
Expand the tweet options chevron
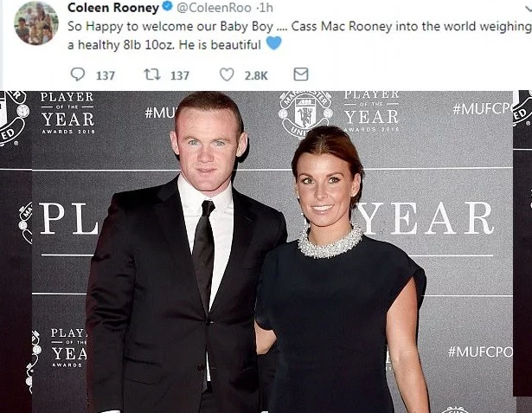click(x=529, y=8)
